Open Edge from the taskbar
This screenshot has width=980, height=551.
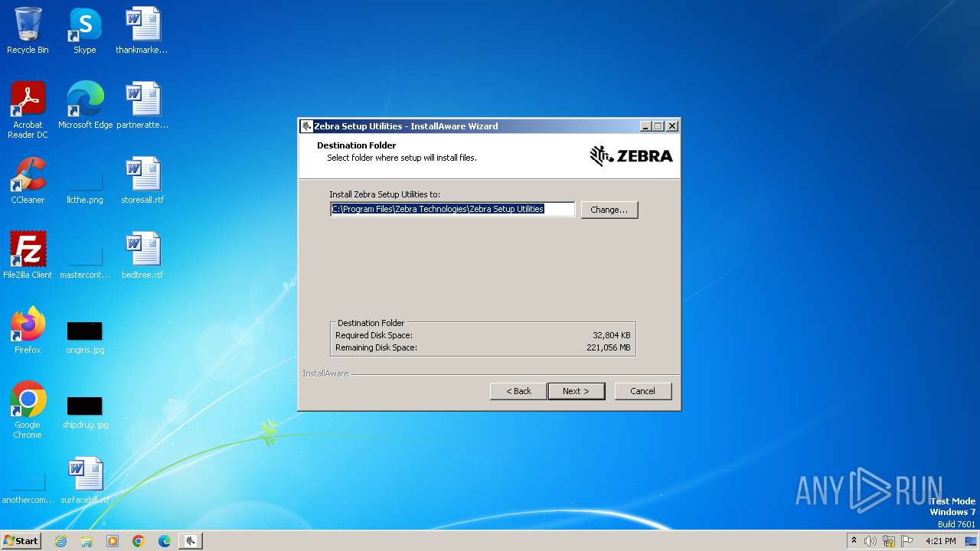click(165, 541)
